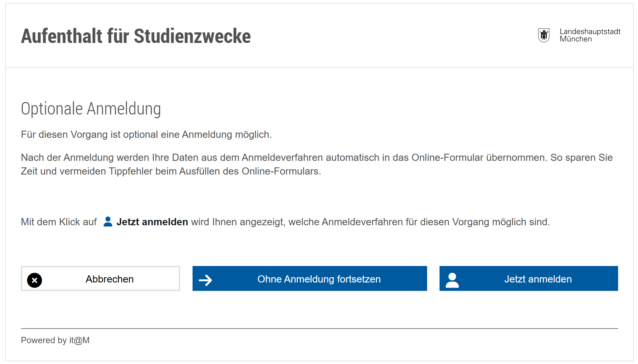The image size is (638, 364).
Task: Click the Powered by it@M footer text
Action: point(55,340)
